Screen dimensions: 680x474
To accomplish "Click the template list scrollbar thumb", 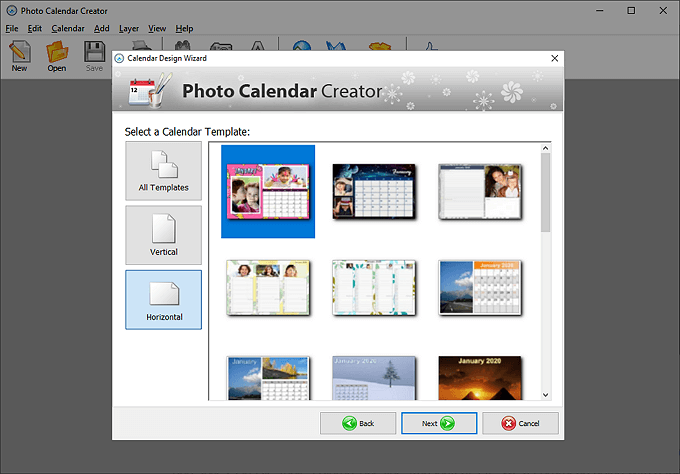I will pyautogui.click(x=546, y=192).
